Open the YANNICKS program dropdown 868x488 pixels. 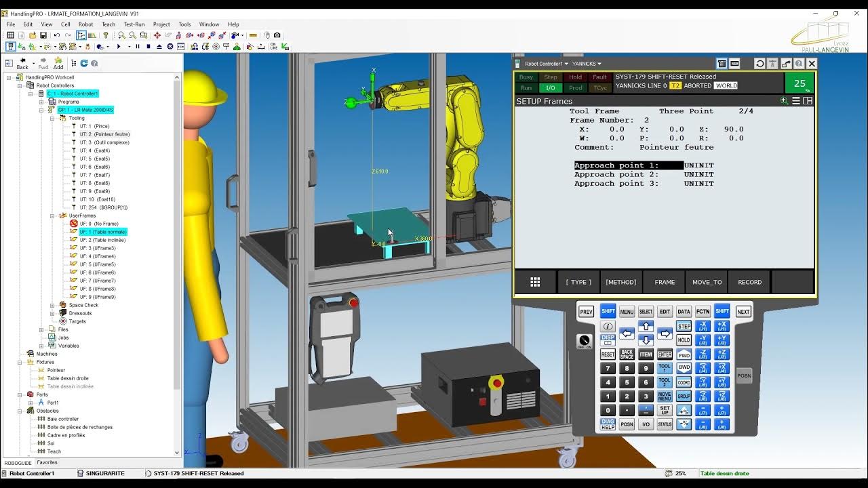tap(587, 64)
